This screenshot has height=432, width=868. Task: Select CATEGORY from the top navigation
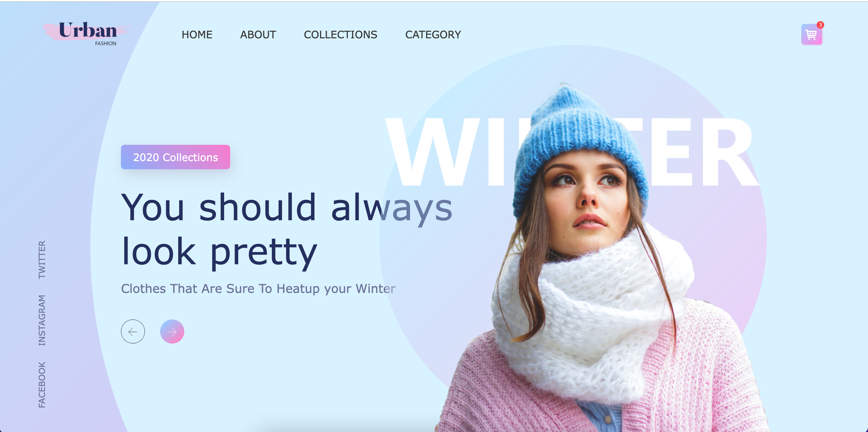coord(433,34)
